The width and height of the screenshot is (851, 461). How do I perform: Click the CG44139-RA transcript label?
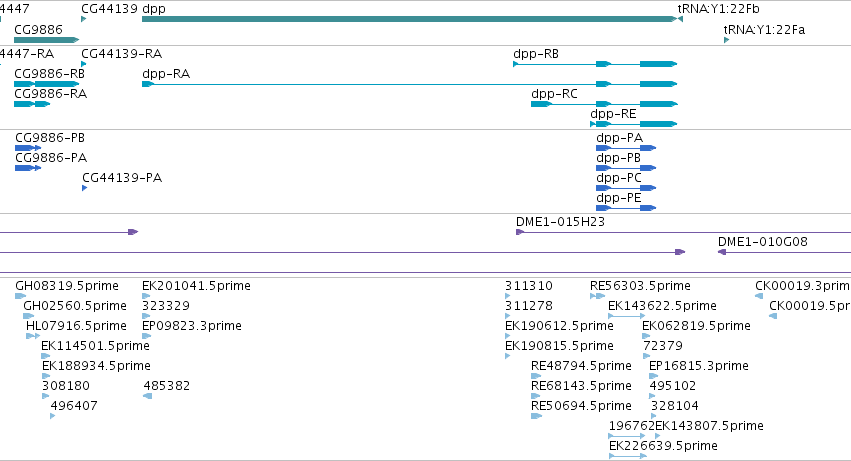tap(122, 54)
